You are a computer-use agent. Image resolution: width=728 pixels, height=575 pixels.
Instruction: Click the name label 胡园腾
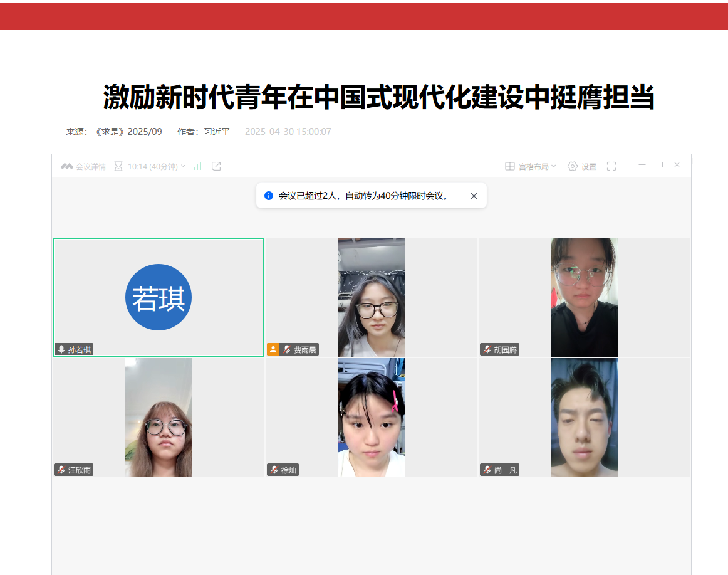click(506, 350)
